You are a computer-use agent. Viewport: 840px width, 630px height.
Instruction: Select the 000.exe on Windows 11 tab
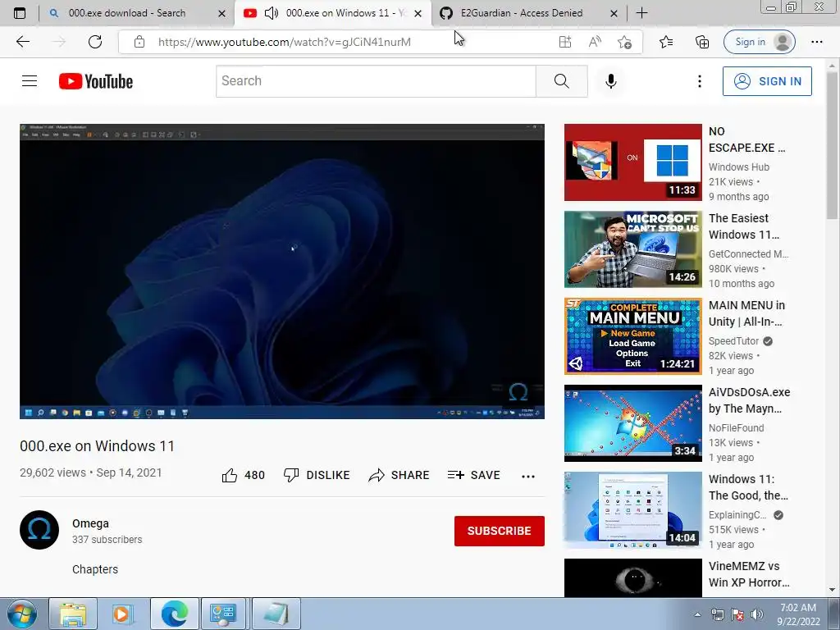coord(345,13)
